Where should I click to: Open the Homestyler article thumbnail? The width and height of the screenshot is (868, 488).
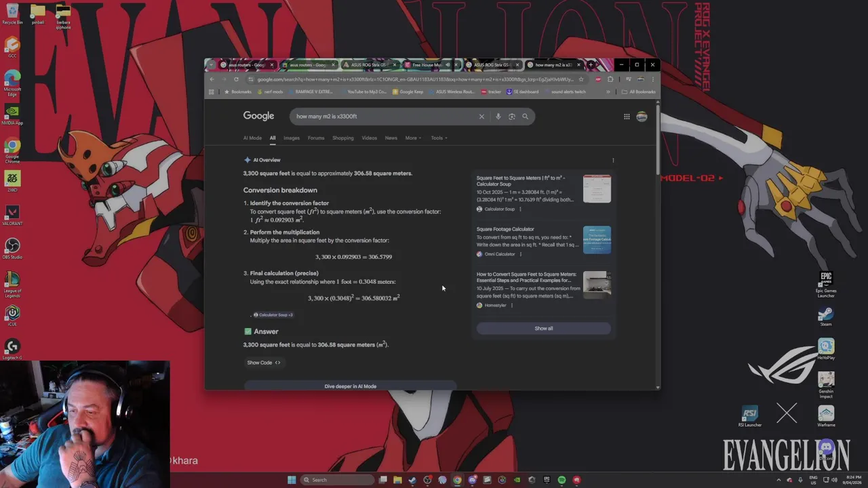tap(597, 285)
